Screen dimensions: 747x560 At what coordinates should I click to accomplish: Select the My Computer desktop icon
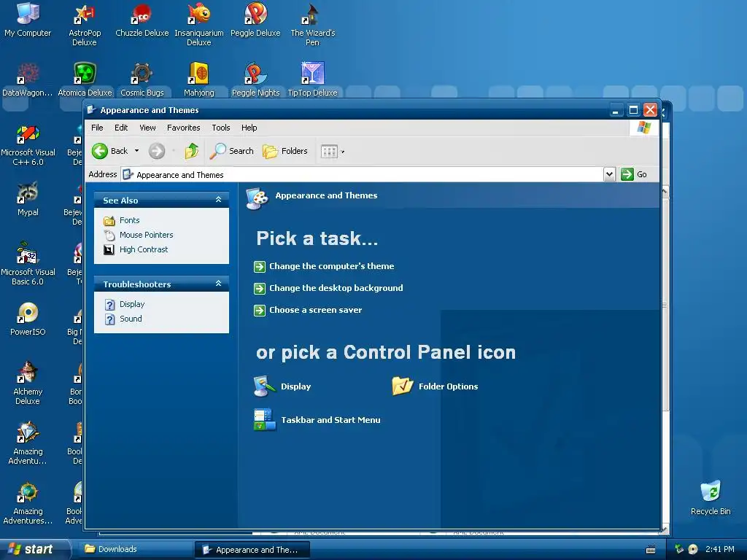[28, 20]
